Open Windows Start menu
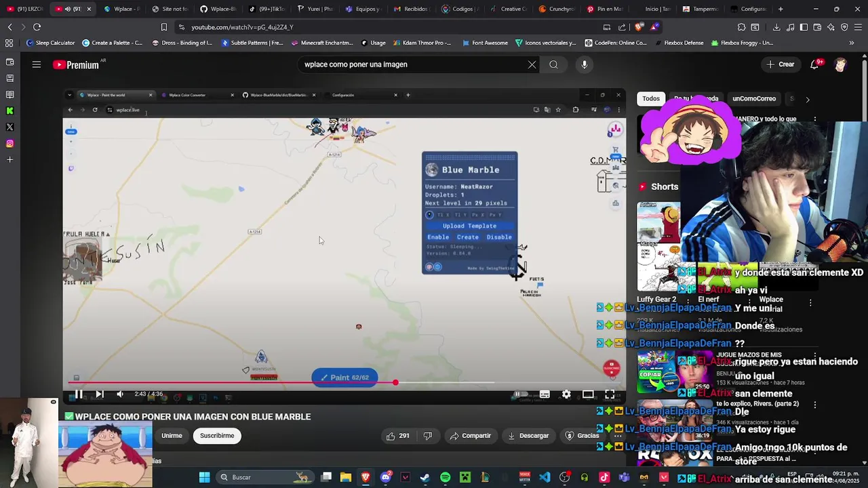 pyautogui.click(x=204, y=477)
